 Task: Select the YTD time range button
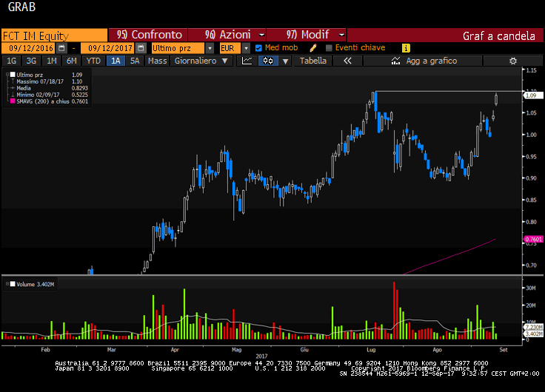(x=94, y=61)
